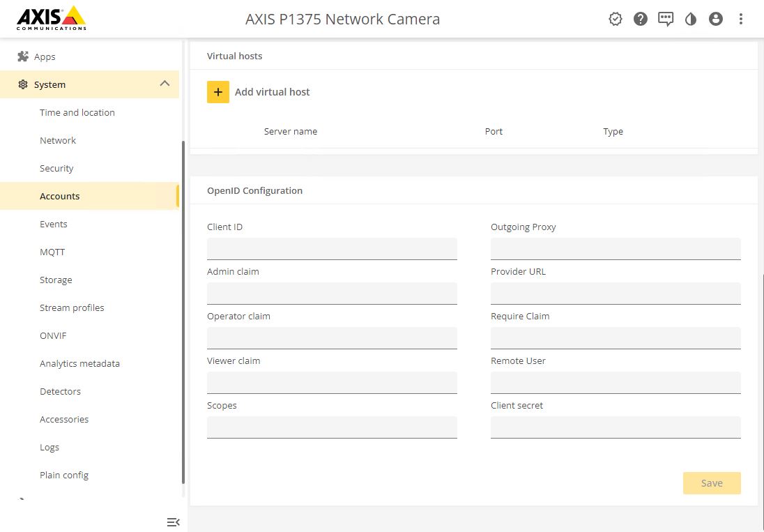The height and width of the screenshot is (532, 764).
Task: Focus the Require Claim field
Action: (616, 338)
